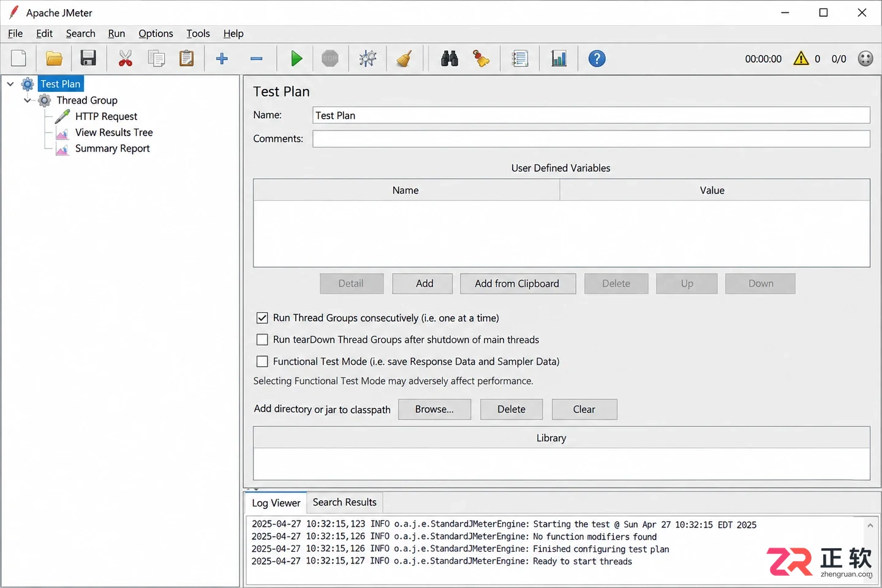Switch to the Log Viewer tab
882x588 pixels.
pos(276,503)
